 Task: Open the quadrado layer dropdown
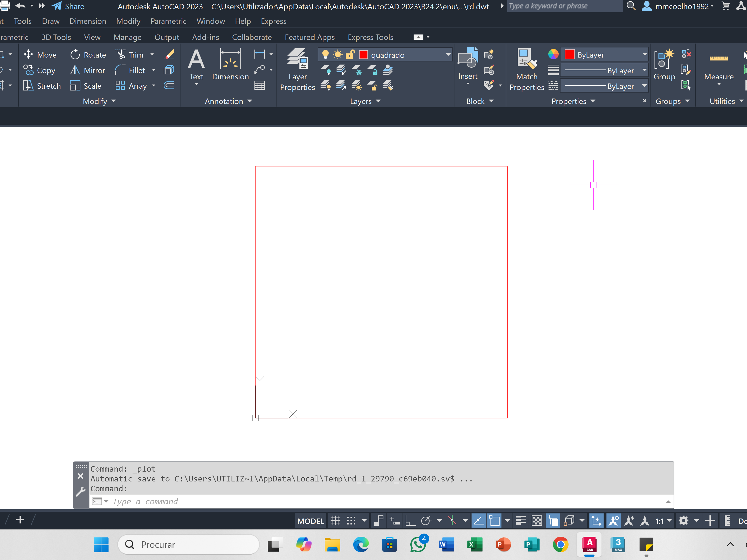(448, 55)
